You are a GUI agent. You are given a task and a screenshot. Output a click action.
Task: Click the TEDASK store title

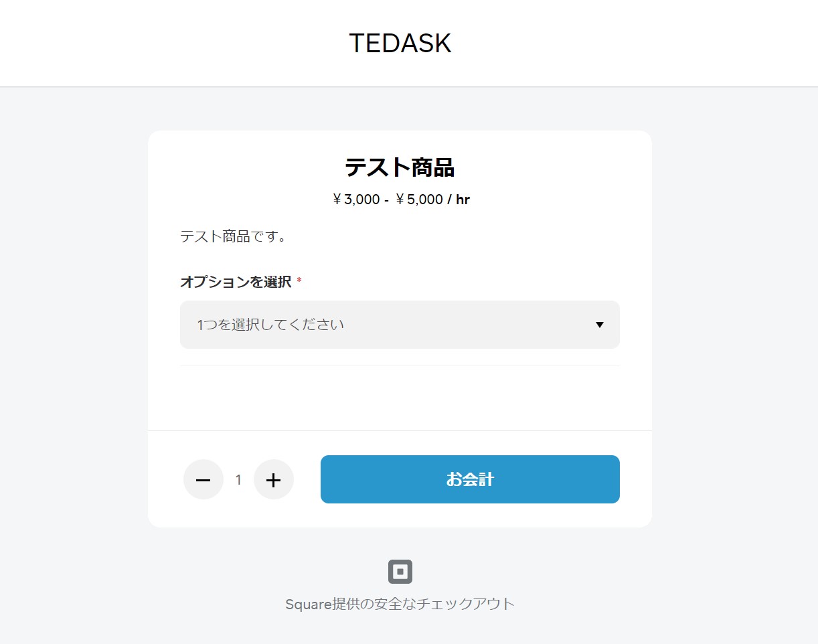click(400, 44)
